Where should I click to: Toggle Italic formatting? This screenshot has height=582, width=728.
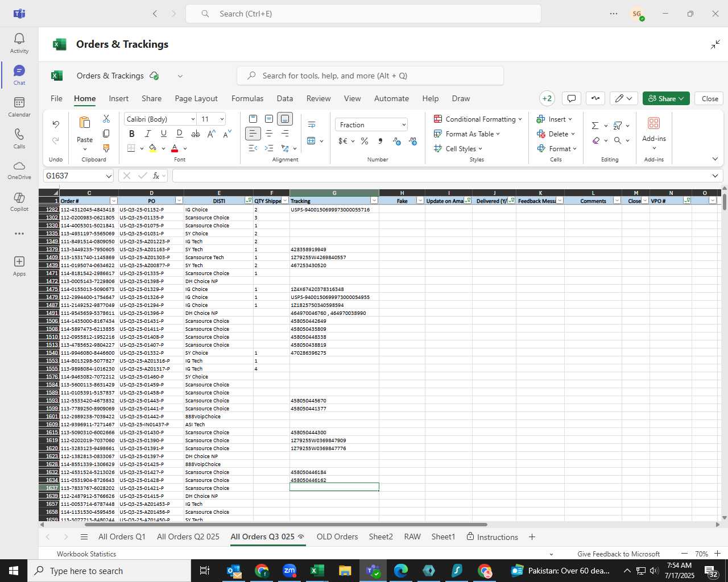click(x=148, y=134)
